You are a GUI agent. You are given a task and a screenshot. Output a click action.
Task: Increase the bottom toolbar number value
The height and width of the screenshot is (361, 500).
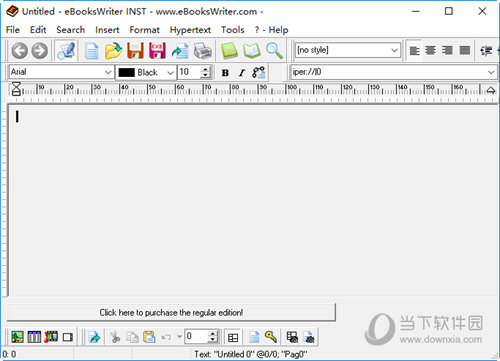(x=213, y=333)
